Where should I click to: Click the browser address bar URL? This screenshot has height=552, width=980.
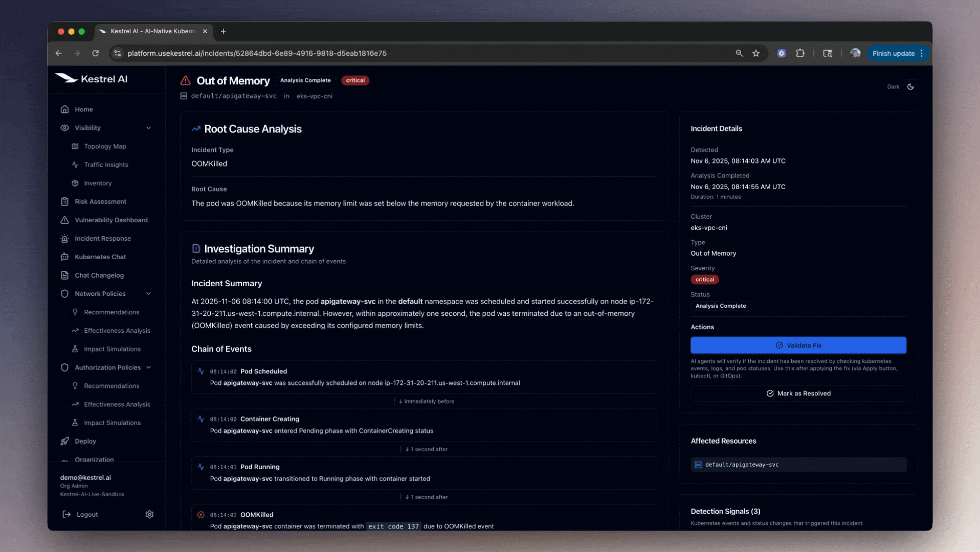click(257, 53)
